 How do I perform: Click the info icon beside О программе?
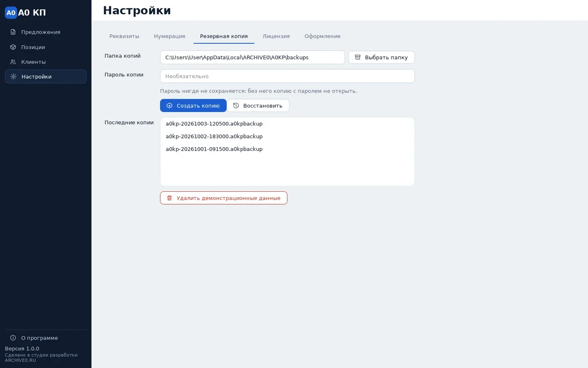click(x=13, y=338)
